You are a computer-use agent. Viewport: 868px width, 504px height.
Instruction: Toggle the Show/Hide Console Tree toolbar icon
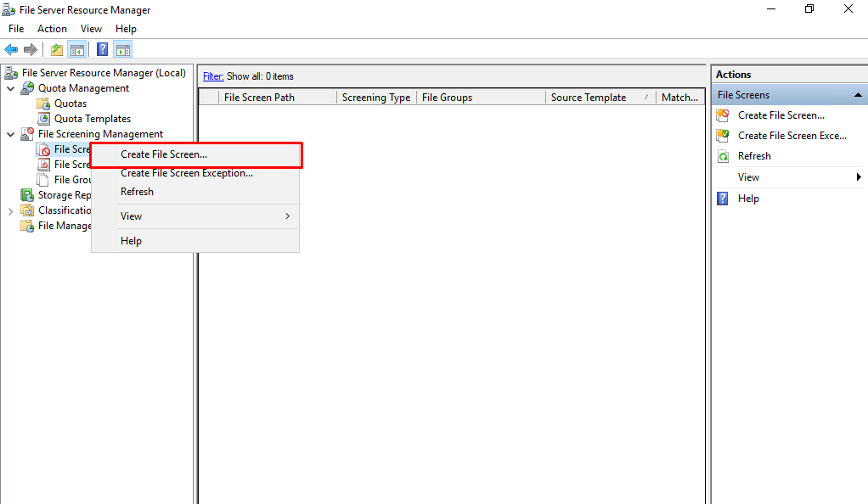77,50
